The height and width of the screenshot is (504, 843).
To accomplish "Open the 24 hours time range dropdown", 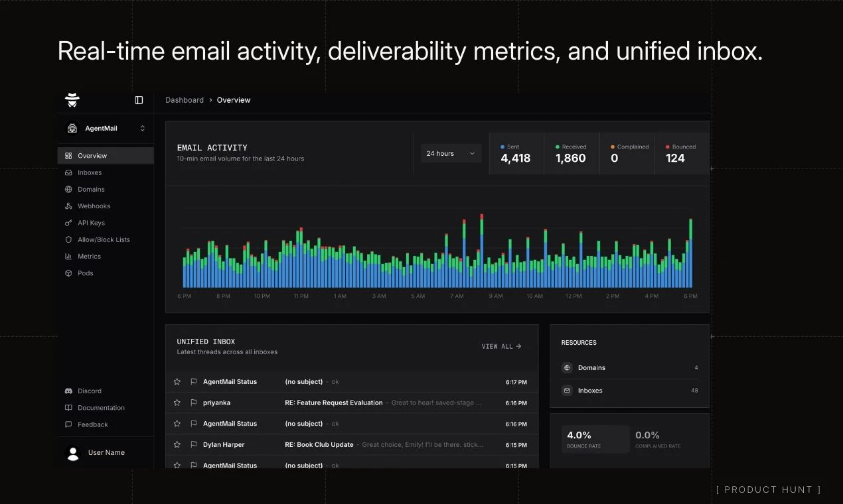I will [x=451, y=153].
